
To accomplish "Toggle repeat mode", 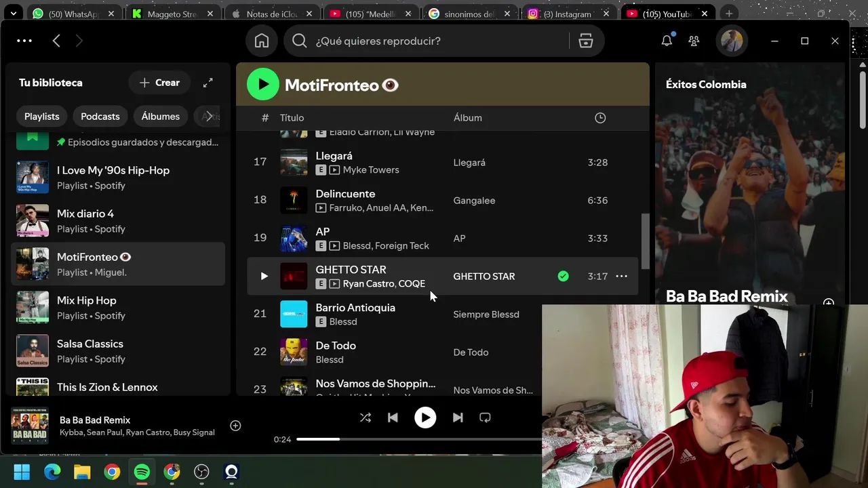I will pos(485,418).
